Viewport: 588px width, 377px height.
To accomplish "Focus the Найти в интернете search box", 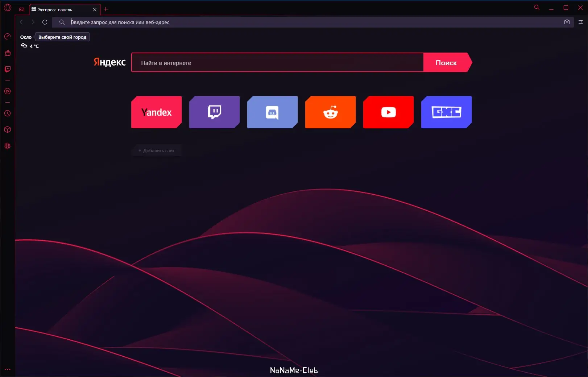I will [278, 63].
